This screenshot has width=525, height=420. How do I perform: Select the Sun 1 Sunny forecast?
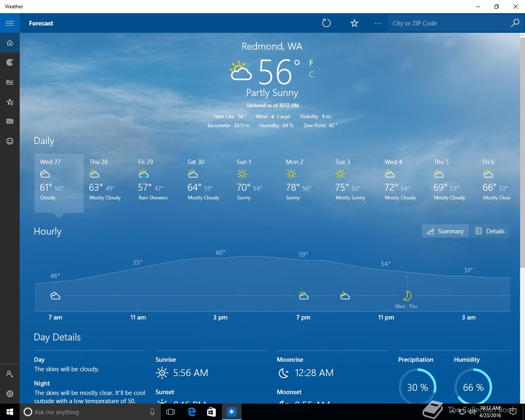[256, 183]
